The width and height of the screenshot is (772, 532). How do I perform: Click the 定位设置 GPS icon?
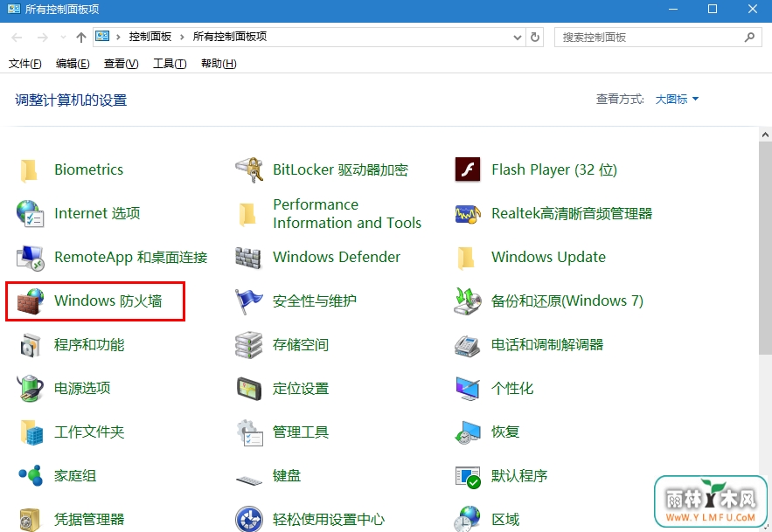(248, 389)
